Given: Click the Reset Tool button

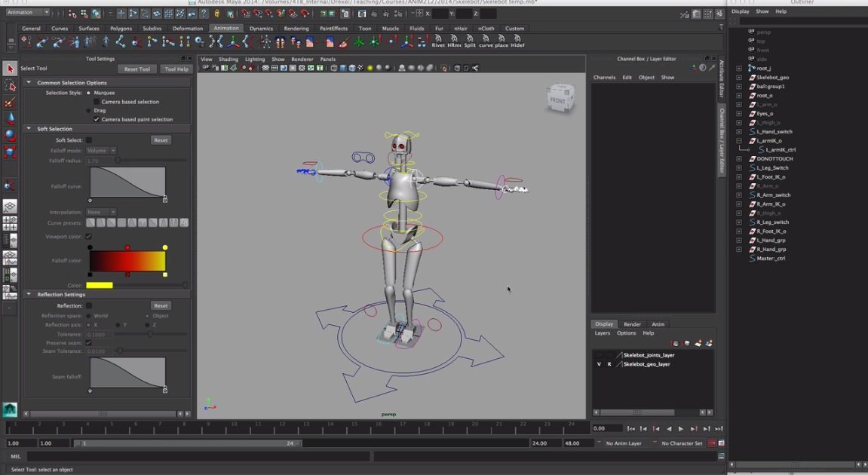Looking at the screenshot, I should [x=136, y=69].
